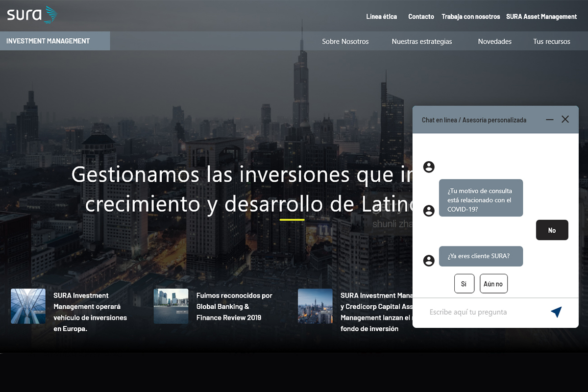
Task: Click the 'Gestionamos las inversiones' headline
Action: (x=243, y=189)
